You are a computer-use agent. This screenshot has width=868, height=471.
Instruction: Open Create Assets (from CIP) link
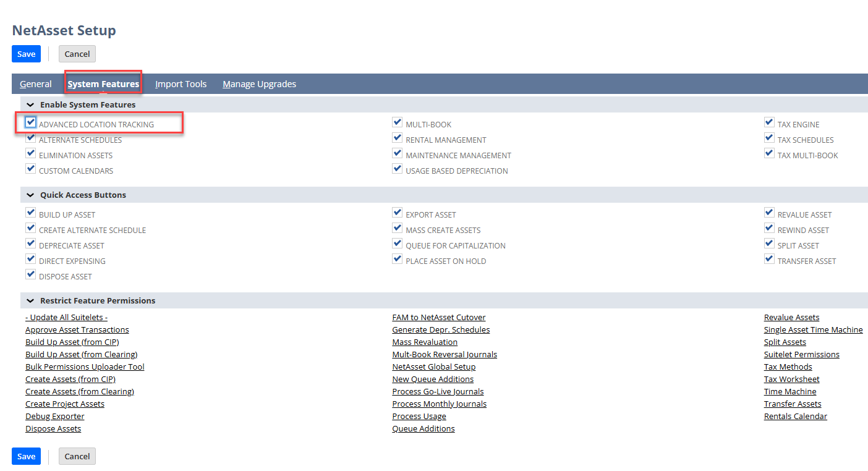pos(70,379)
